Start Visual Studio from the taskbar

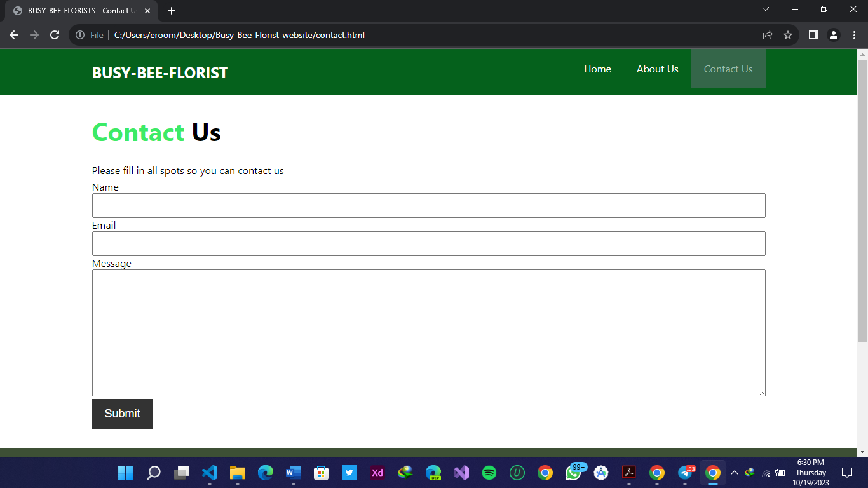461,473
